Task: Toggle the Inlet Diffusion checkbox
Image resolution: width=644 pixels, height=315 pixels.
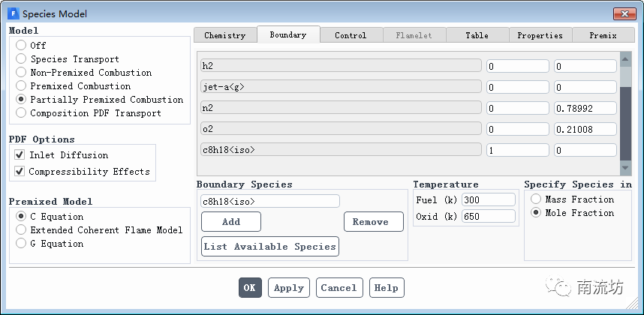Action: pyautogui.click(x=20, y=155)
